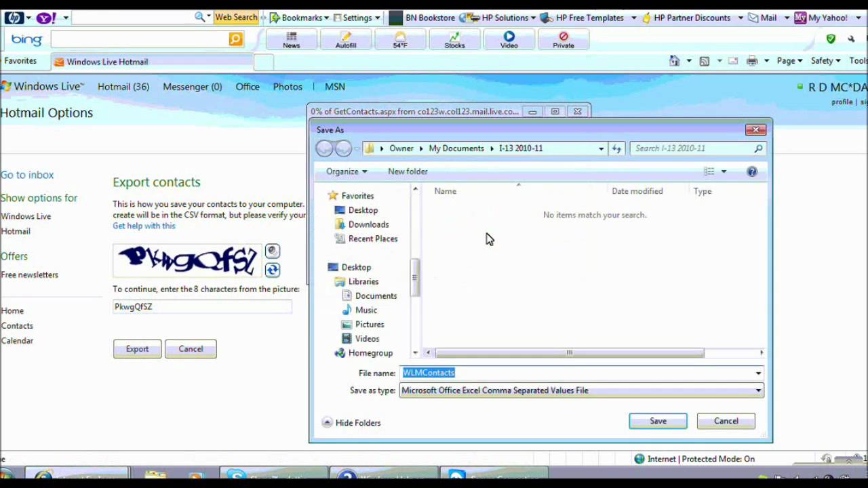
Task: Click the search magnifier in Save As dialog
Action: [x=758, y=148]
